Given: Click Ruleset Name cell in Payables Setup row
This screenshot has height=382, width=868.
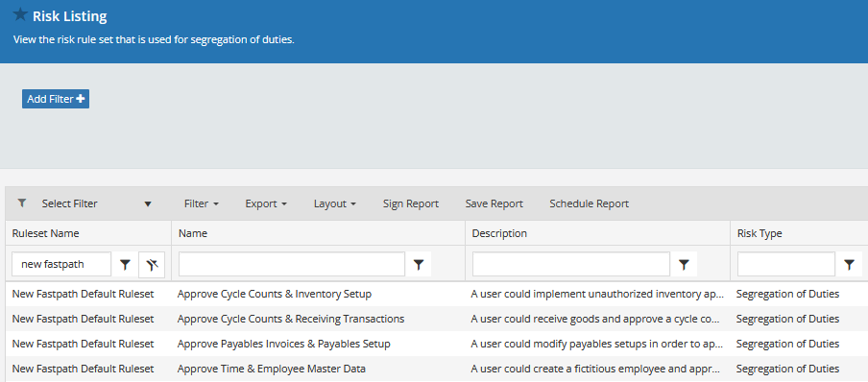Looking at the screenshot, I should tap(83, 344).
